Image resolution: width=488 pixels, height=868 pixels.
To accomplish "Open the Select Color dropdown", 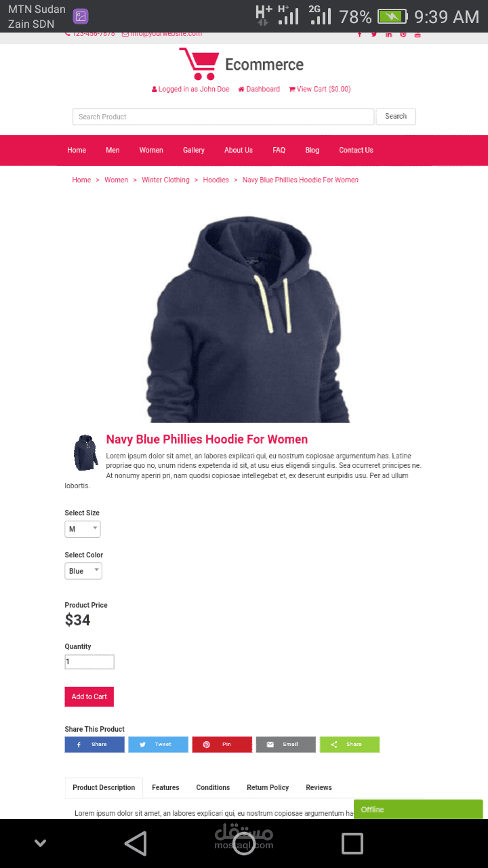I will pyautogui.click(x=83, y=571).
